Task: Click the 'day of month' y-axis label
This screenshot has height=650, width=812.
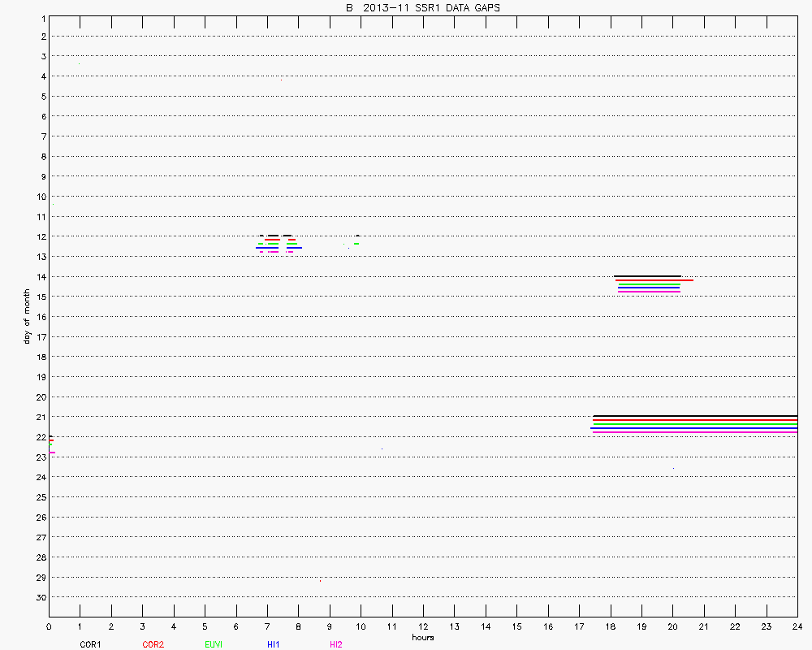Action: (26, 308)
